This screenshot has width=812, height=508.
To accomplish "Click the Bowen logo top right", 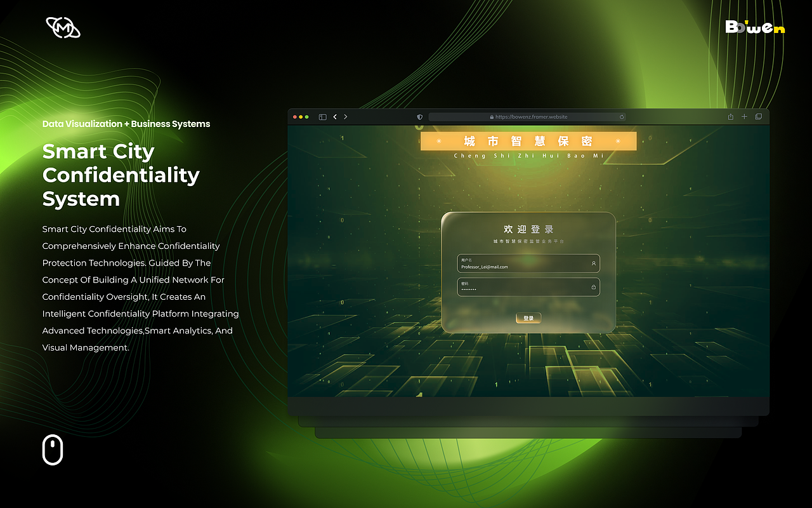I will pos(755,27).
